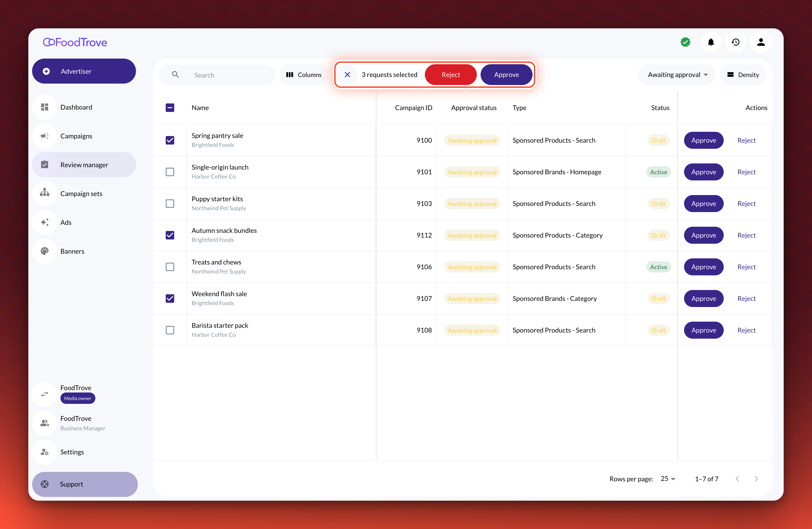The image size is (812, 529).
Task: Check the Puppy starter kits row
Action: point(170,203)
